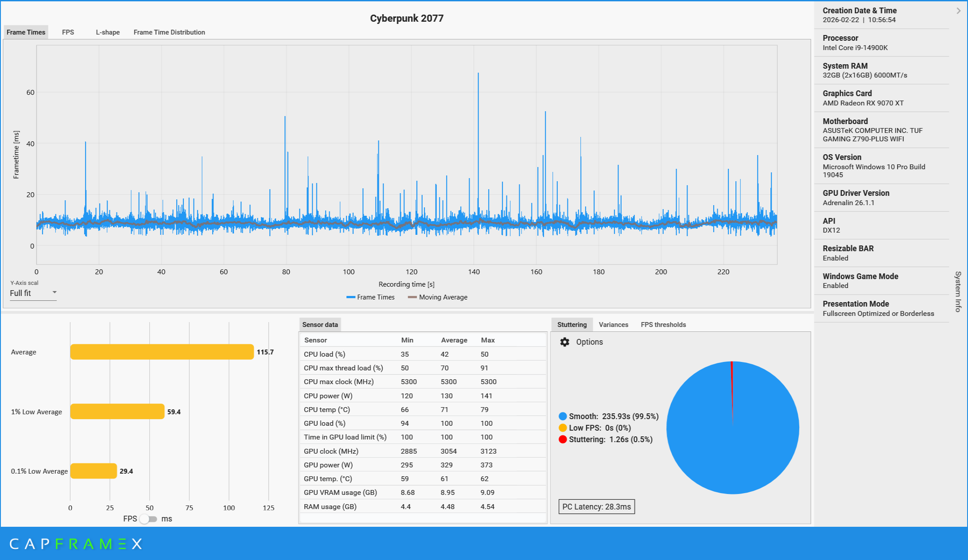The width and height of the screenshot is (968, 560).
Task: Toggle Moving Average legend entry
Action: click(438, 297)
